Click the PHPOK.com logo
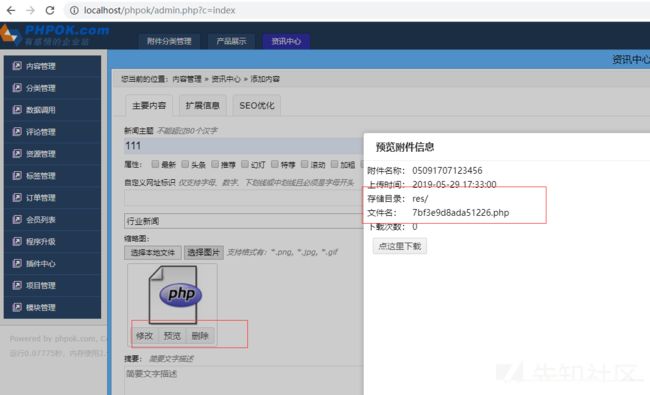The width and height of the screenshot is (650, 395). click(55, 35)
